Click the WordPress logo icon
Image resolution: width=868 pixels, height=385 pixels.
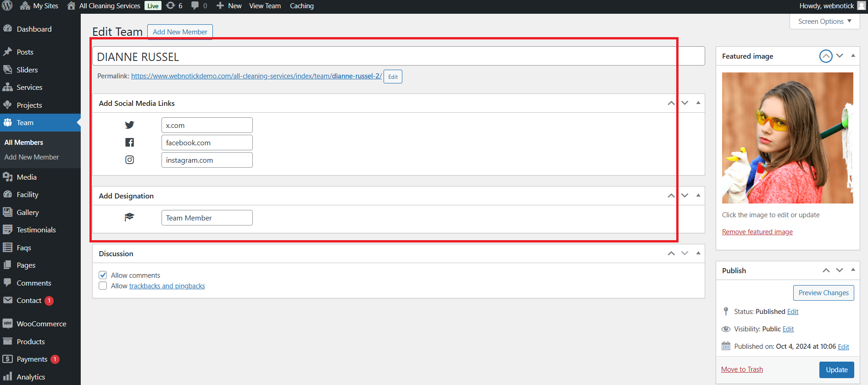pyautogui.click(x=7, y=6)
